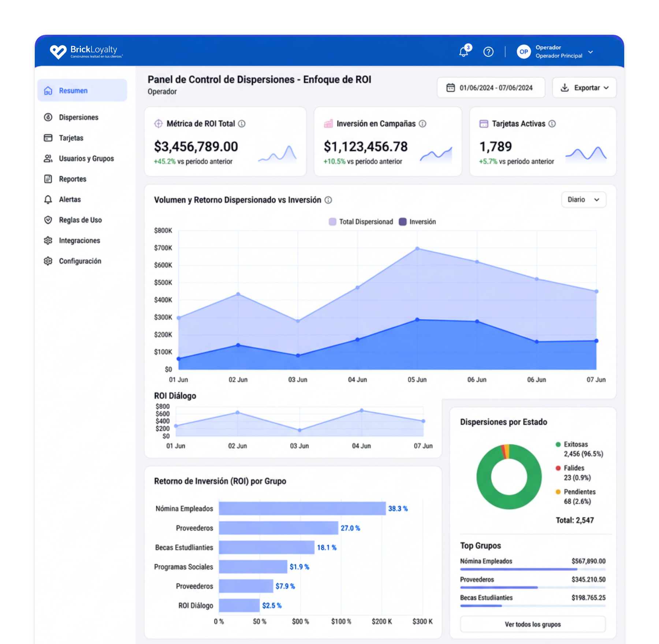The width and height of the screenshot is (659, 644).
Task: Expand the Operador Principal account menu chevron
Action: click(x=591, y=52)
